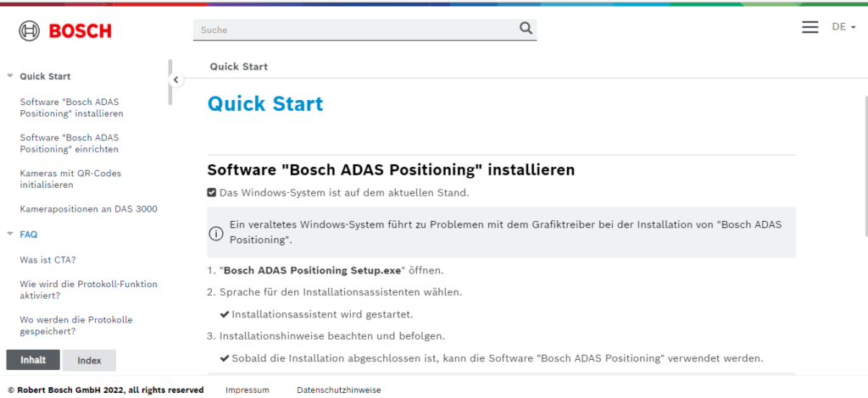Click the Robert Bosch GmbH copyright text
Viewport: 868px width, 398px height.
[x=106, y=390]
